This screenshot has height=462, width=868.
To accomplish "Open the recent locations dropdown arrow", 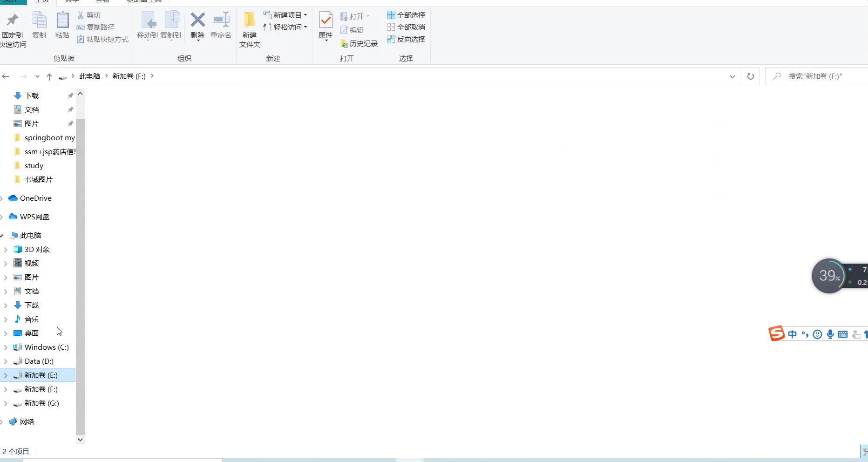I will coord(37,76).
